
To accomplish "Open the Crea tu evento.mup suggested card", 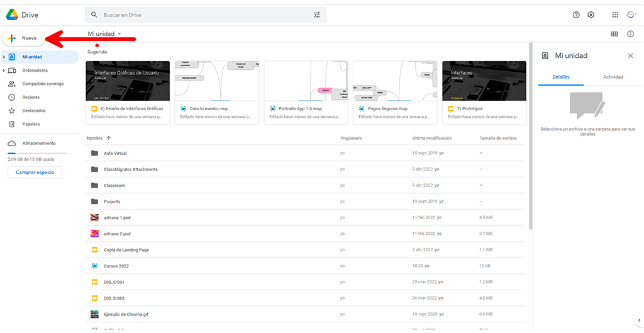I will (217, 93).
